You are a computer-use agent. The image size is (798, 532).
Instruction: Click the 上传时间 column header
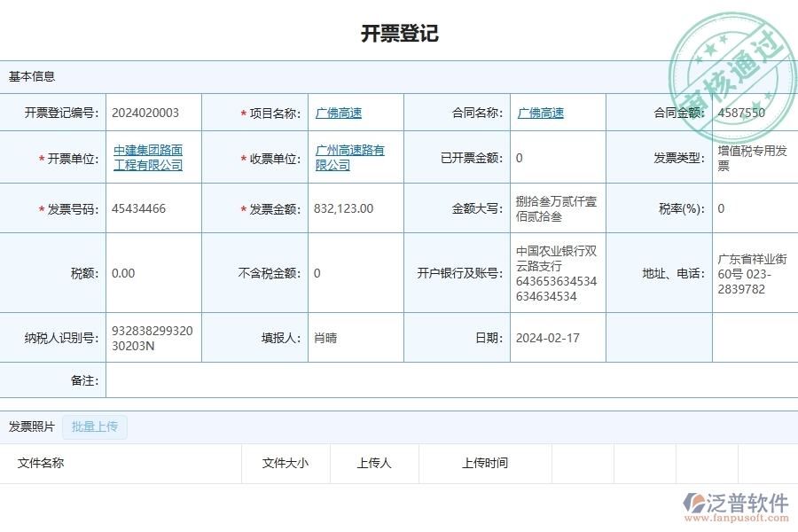click(485, 463)
